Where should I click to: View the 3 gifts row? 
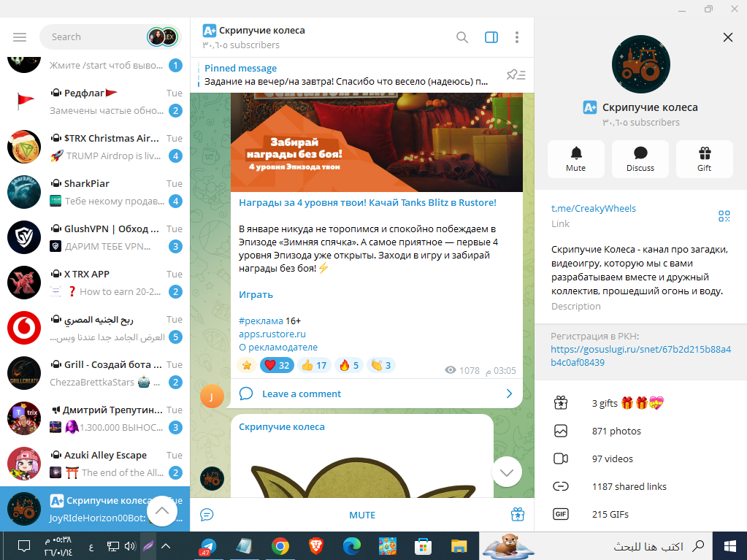coord(640,403)
